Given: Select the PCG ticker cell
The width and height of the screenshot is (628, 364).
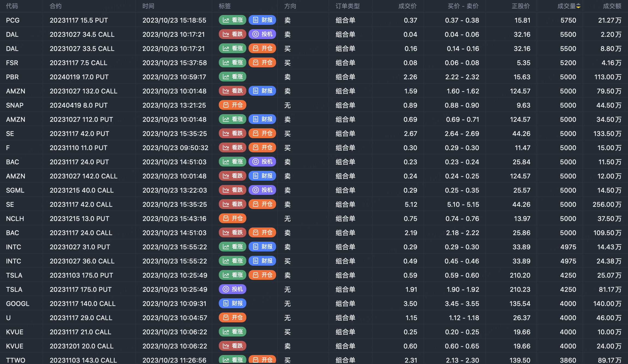Looking at the screenshot, I should click(13, 20).
